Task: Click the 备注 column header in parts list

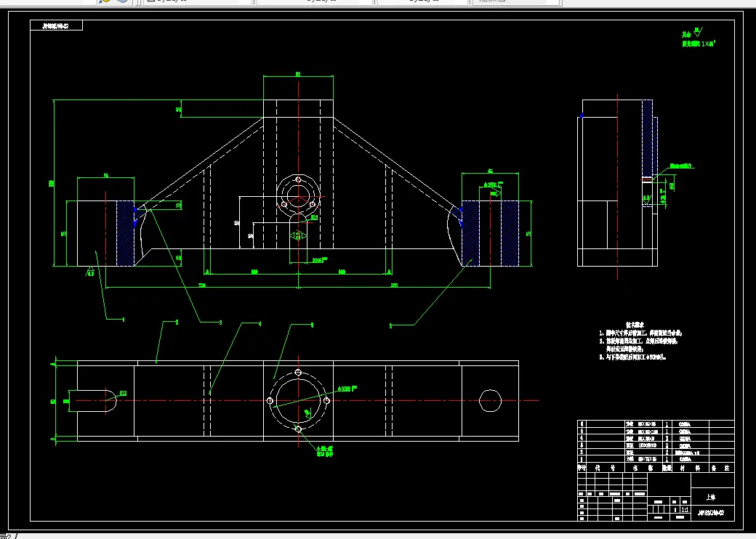Action: (x=720, y=468)
